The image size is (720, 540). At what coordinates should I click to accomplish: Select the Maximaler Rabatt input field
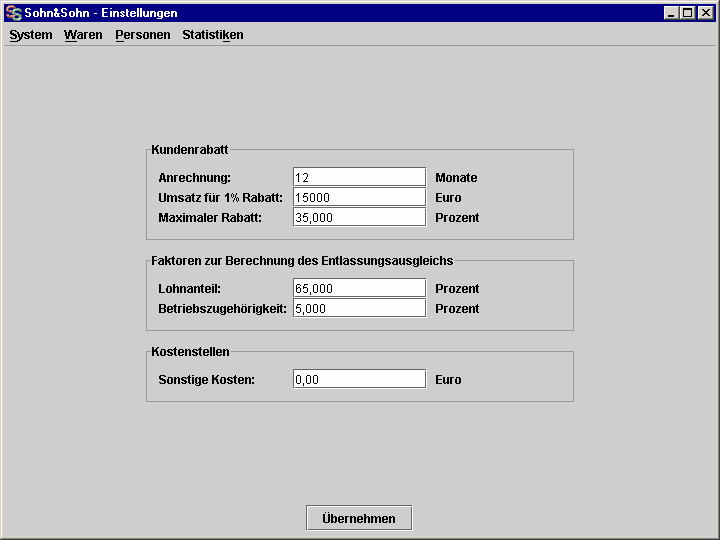click(x=360, y=217)
